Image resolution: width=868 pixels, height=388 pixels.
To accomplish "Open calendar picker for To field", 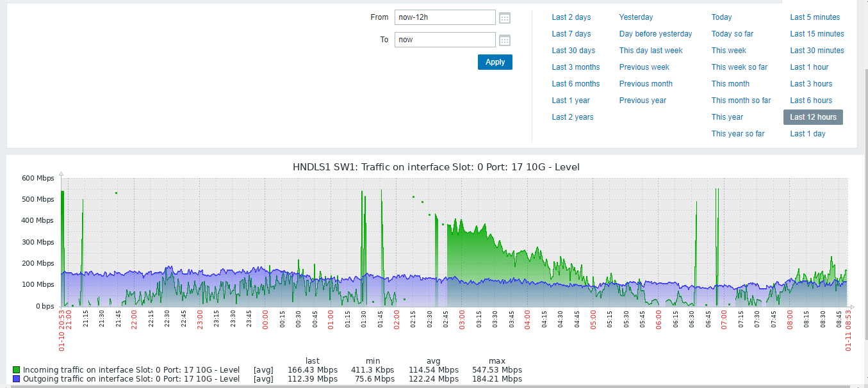I will point(505,40).
